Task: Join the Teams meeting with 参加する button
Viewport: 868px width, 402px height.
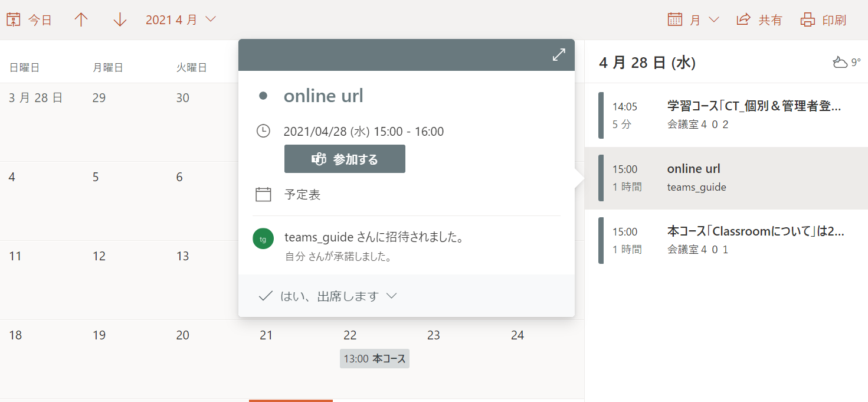Action: click(x=345, y=159)
